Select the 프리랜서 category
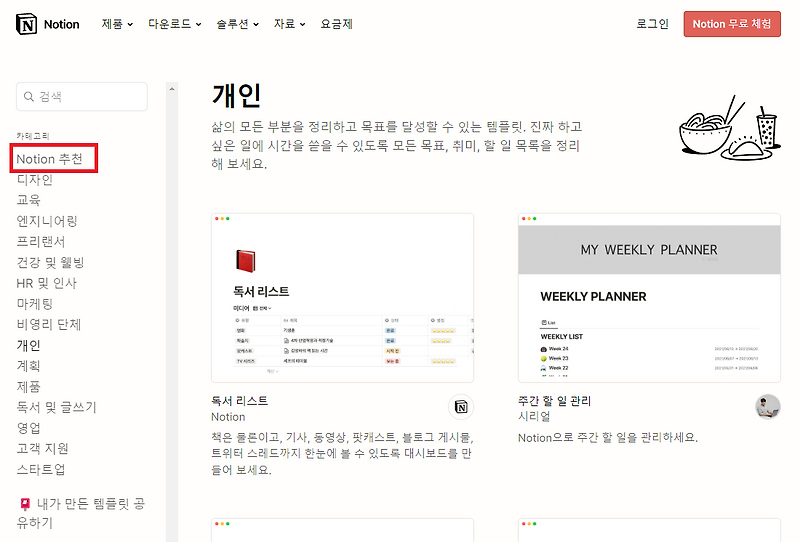This screenshot has height=542, width=800. point(41,241)
